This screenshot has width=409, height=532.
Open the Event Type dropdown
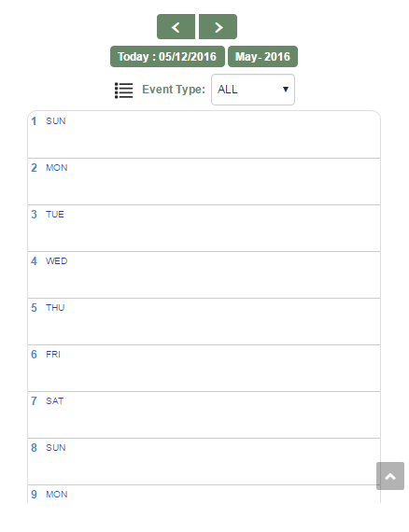253,90
